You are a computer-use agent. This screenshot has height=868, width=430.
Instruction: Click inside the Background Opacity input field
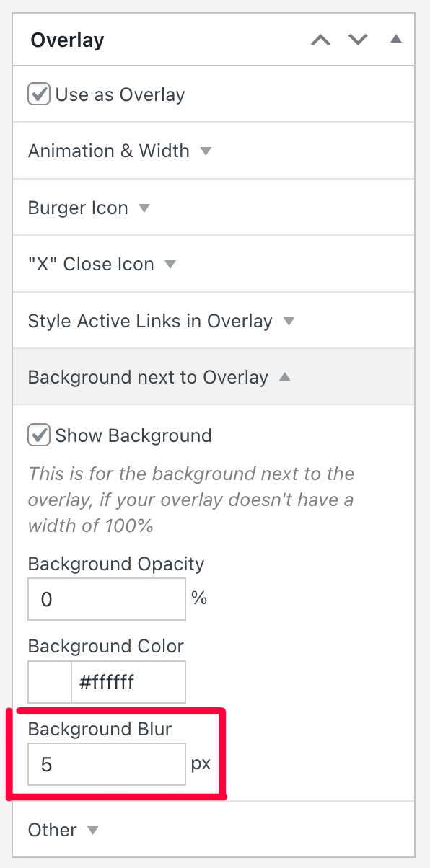click(106, 598)
